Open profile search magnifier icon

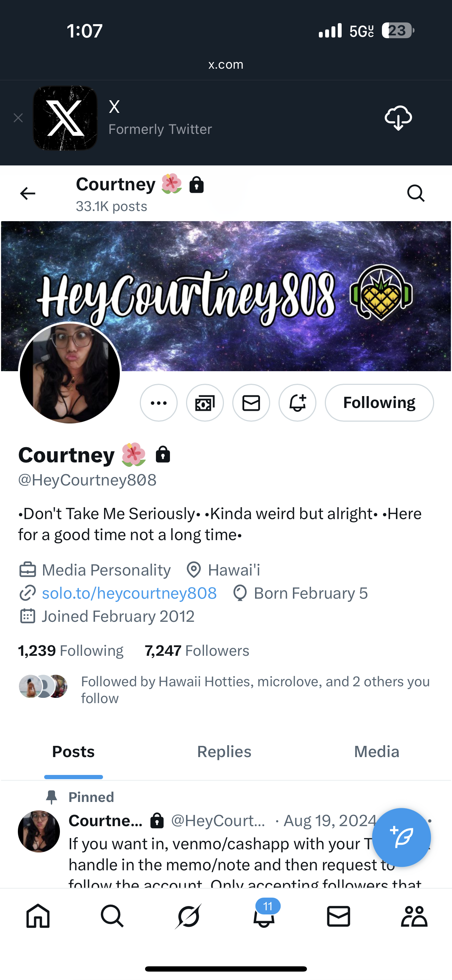coord(416,193)
